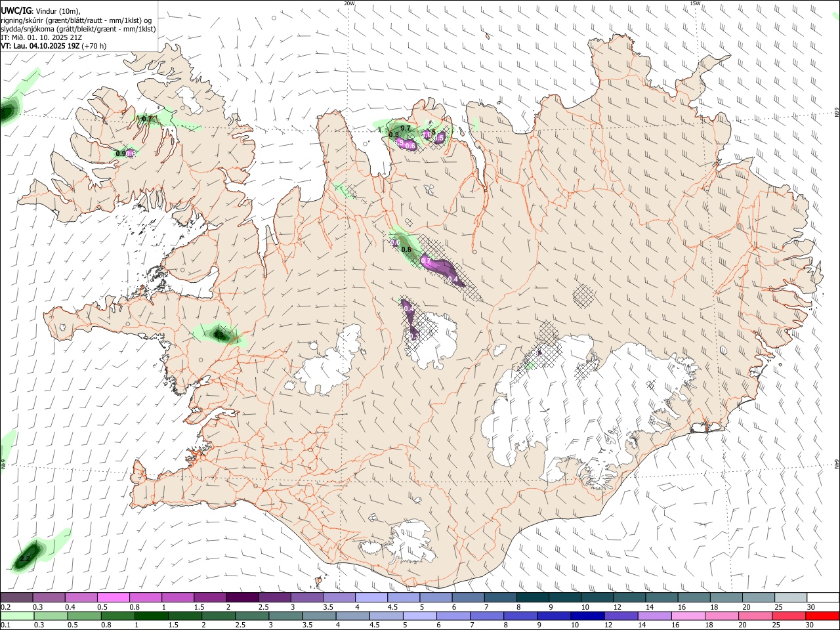Click the dark teal snow swatch labeled 8
840x630 pixels.
(x=532, y=598)
